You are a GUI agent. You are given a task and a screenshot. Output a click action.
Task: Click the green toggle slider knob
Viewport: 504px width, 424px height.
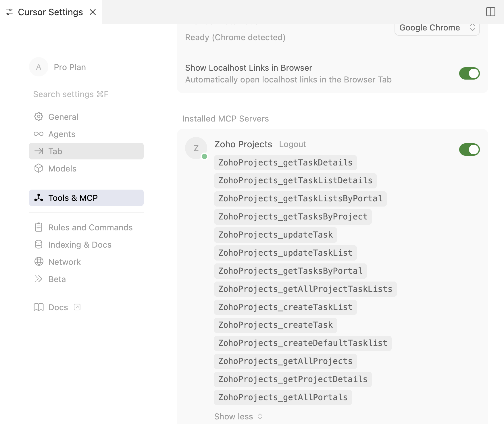(473, 74)
